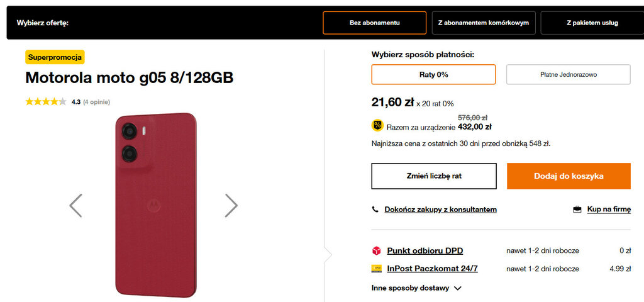
Task: Select the Raty 0% payment option
Action: tap(433, 74)
